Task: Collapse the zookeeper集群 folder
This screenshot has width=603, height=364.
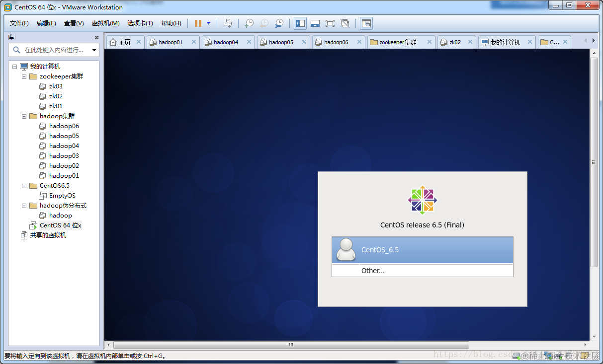Action: point(24,76)
